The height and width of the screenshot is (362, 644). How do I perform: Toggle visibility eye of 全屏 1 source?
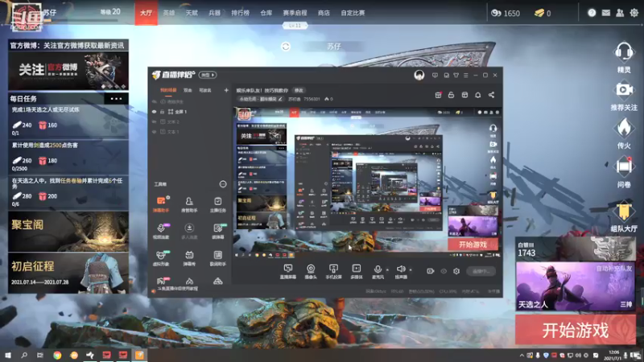pyautogui.click(x=155, y=112)
